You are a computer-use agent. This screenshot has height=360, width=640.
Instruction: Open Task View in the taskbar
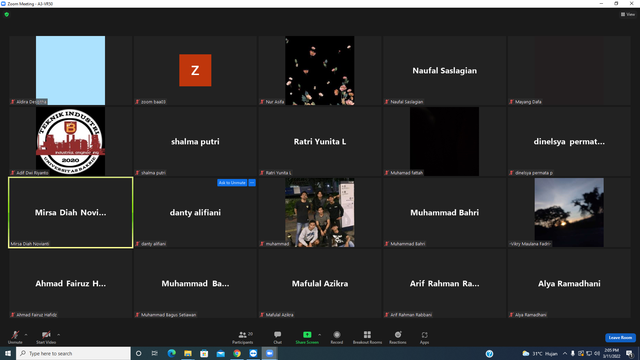tap(155, 353)
